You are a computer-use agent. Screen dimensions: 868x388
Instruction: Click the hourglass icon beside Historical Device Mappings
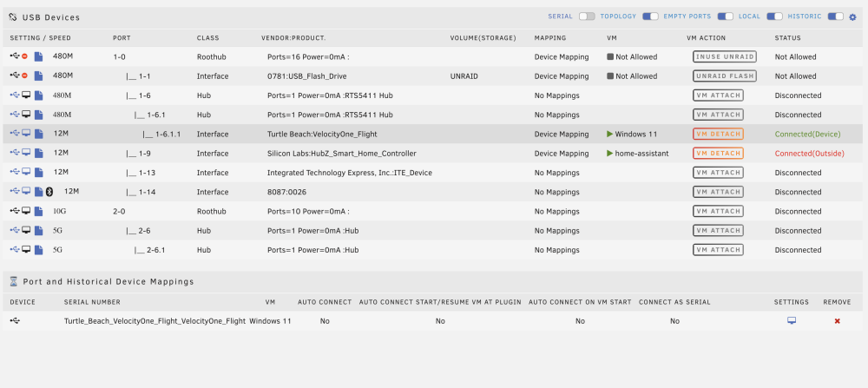pos(14,281)
